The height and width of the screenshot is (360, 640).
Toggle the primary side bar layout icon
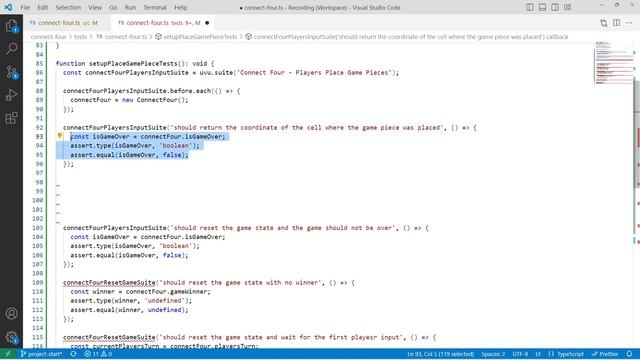[x=530, y=7]
